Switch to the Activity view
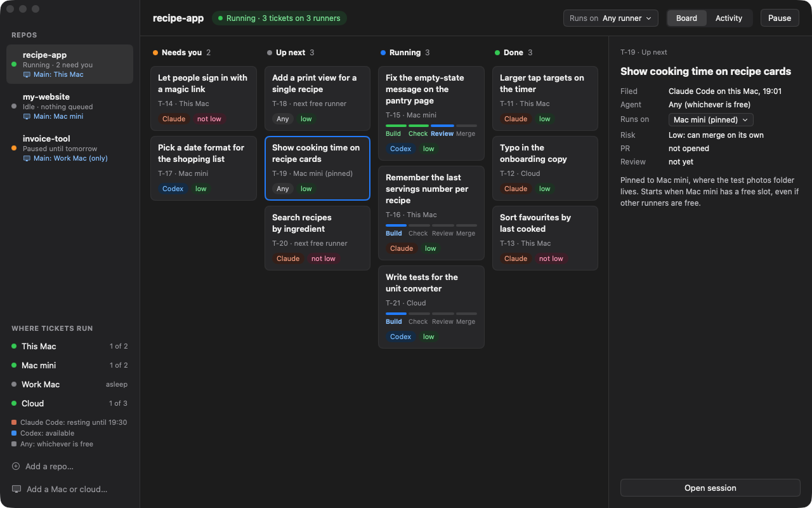 (729, 18)
